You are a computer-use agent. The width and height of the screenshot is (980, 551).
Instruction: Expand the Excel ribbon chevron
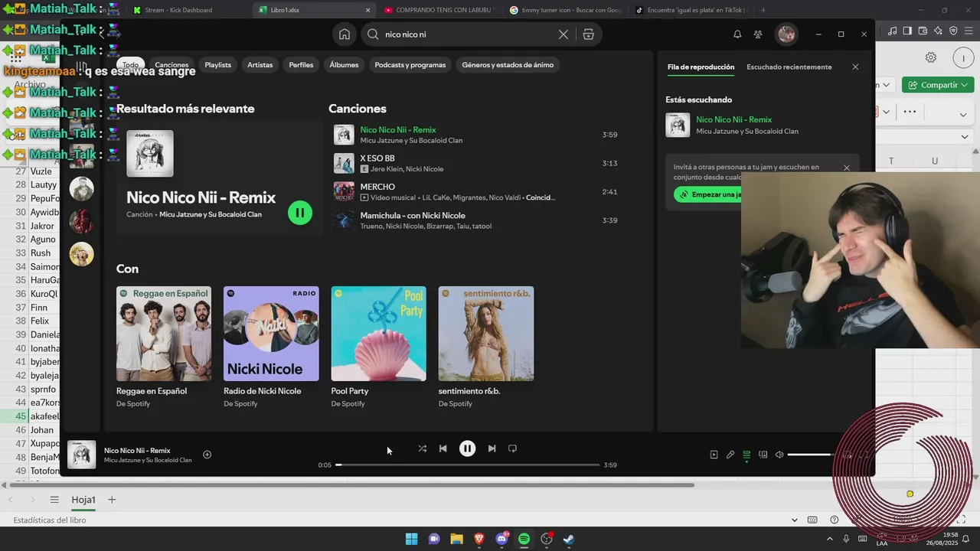click(963, 115)
